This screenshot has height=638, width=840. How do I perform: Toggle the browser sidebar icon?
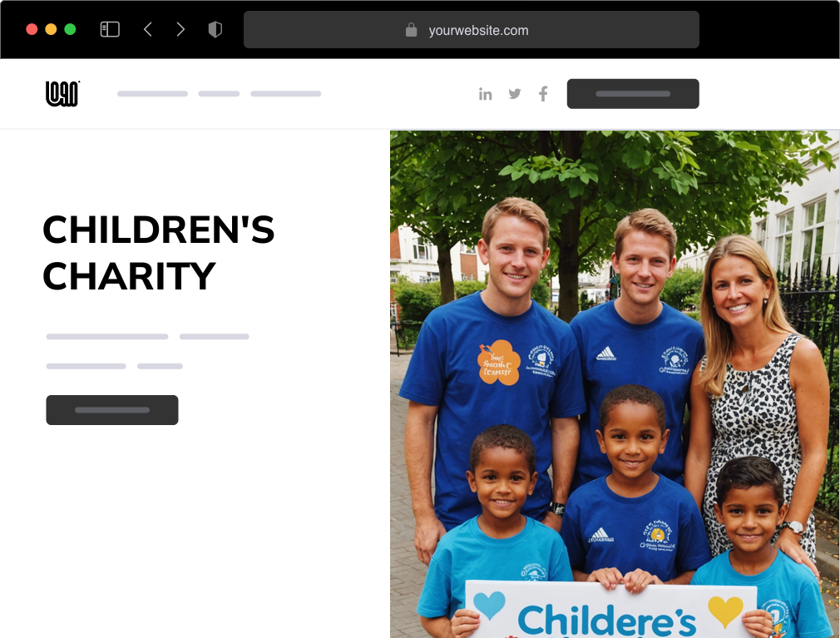[x=110, y=29]
